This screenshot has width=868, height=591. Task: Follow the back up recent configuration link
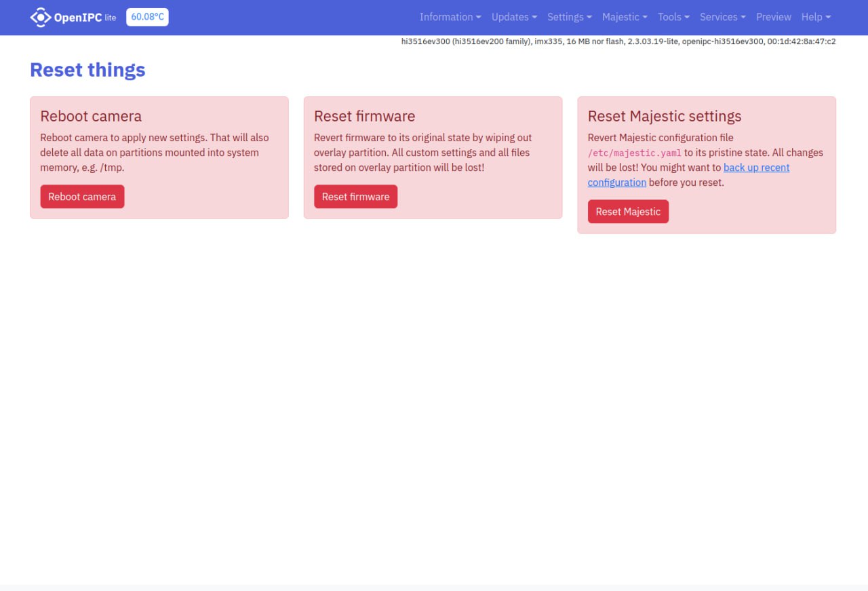756,168
